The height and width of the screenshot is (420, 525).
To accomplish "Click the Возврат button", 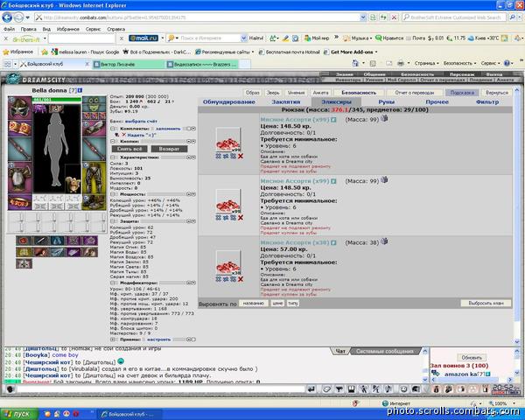I will point(169,149).
